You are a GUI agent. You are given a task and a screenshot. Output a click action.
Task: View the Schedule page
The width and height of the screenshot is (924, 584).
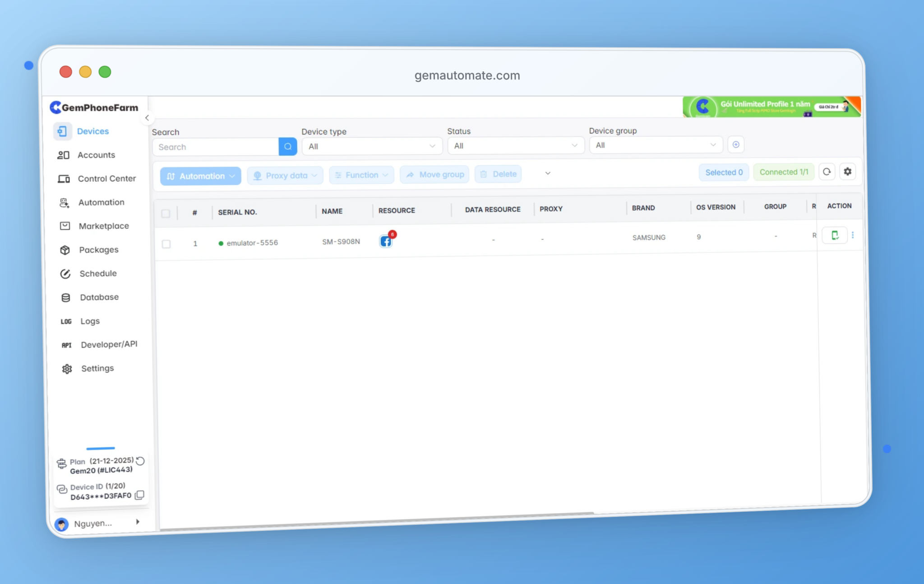[98, 273]
